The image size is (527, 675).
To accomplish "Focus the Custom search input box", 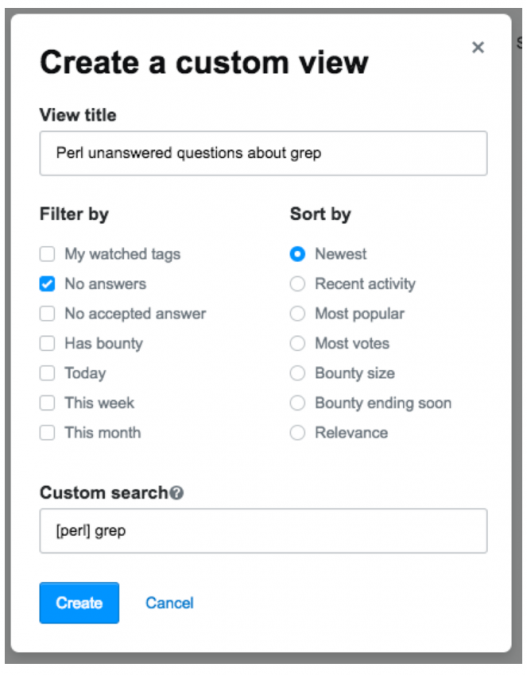I will (x=264, y=531).
